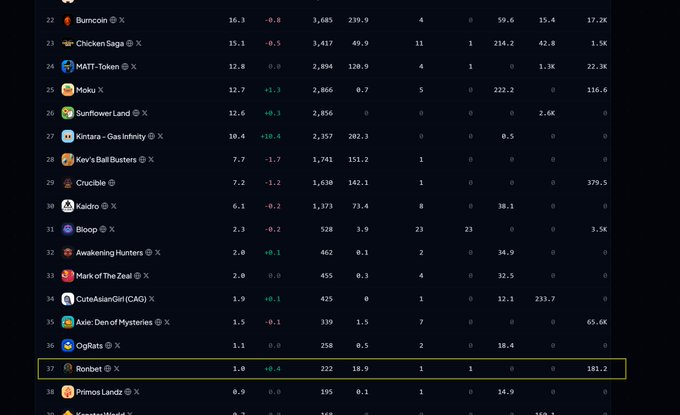Open the Kev's Ball Busters link
This screenshot has height=415, width=680.
(x=106, y=160)
